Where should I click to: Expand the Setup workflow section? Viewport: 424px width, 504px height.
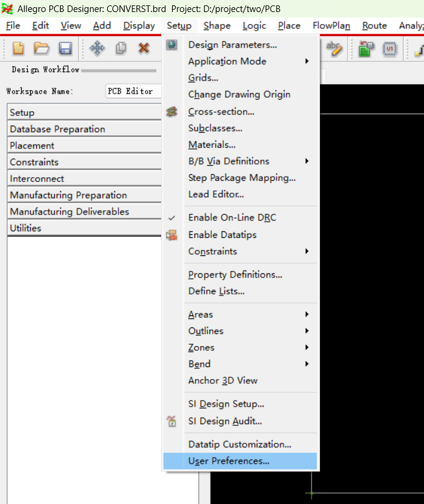coord(84,112)
